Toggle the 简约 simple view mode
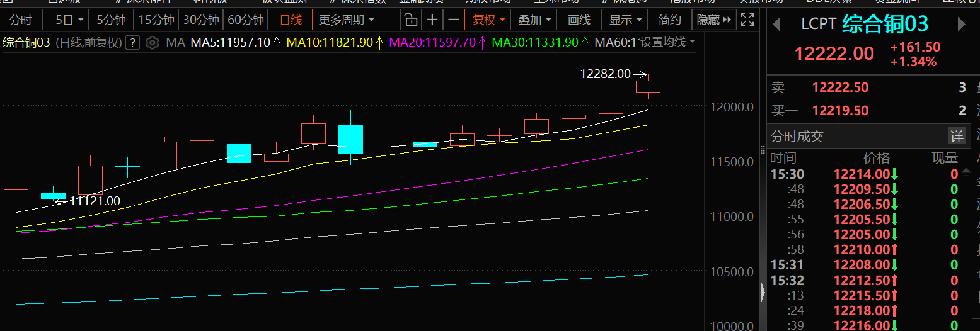 click(669, 20)
